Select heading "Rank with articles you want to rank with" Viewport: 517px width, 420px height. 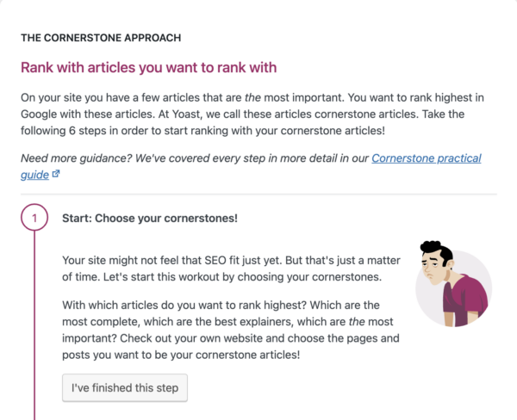[x=148, y=67]
